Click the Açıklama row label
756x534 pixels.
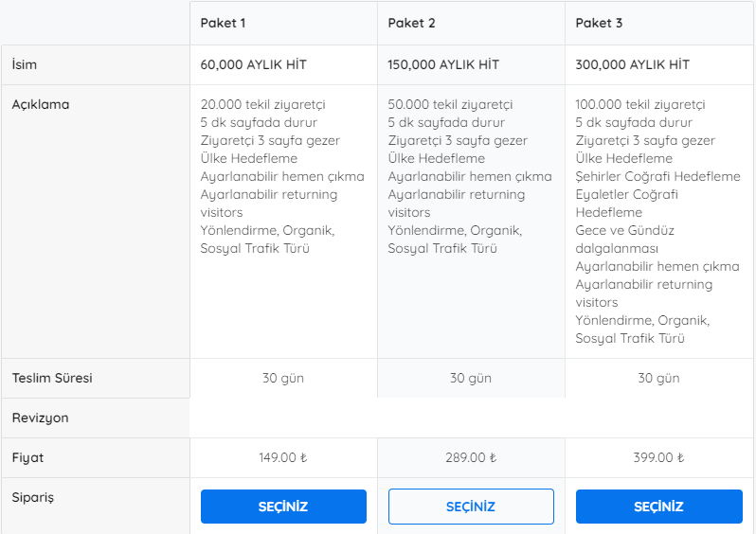pos(41,104)
